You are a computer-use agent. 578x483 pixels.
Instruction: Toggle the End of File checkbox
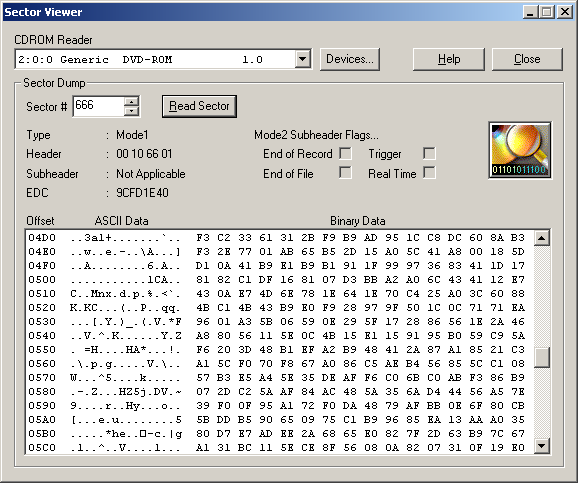click(x=345, y=173)
